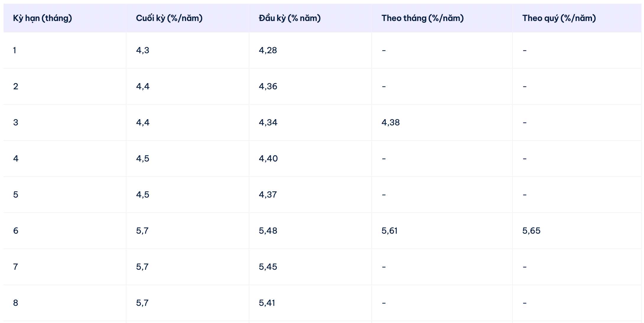Click the 5,61 monthly rate cell
This screenshot has width=644, height=323.
[389, 231]
